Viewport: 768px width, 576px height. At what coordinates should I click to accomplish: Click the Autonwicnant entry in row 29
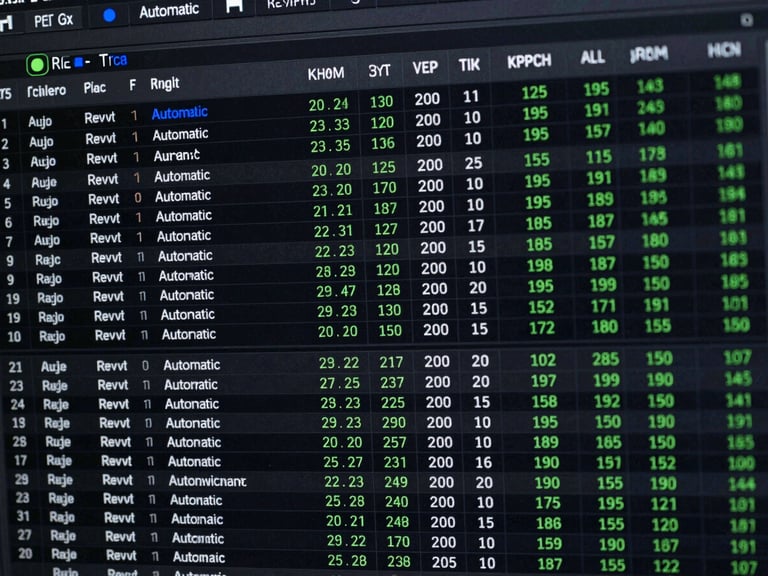coord(207,481)
